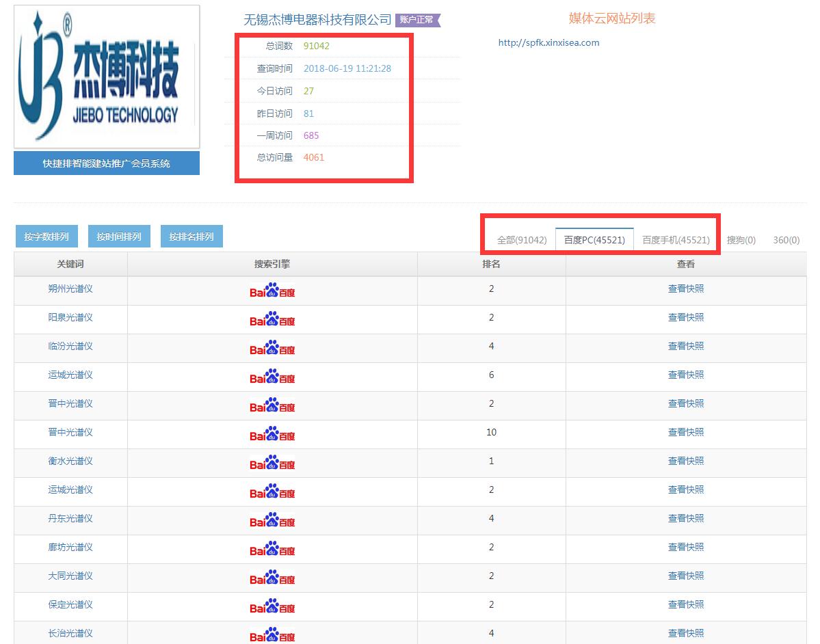Click Baidu logo in 朔州光谱仪 row

click(272, 291)
